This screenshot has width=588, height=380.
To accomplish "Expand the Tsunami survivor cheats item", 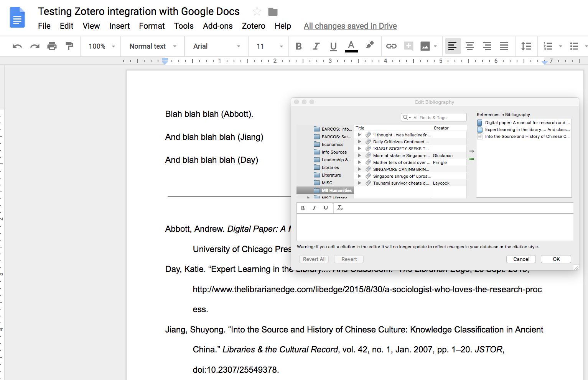I will click(x=359, y=183).
